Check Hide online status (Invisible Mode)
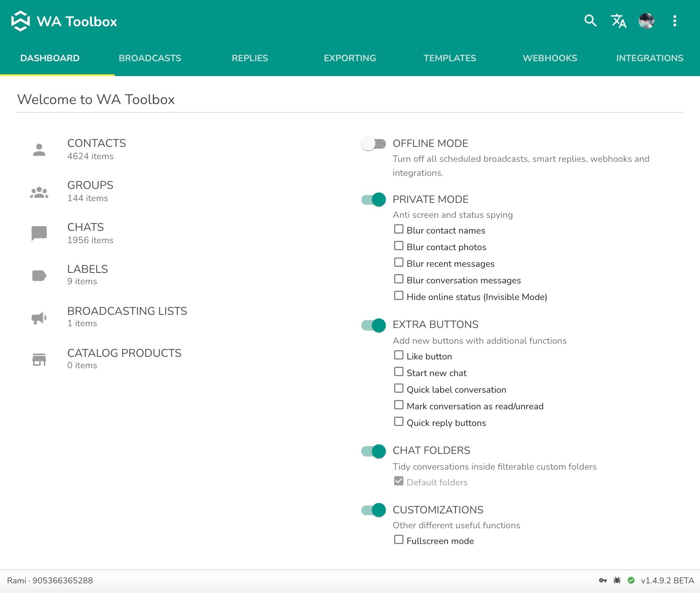700x593 pixels. point(399,296)
